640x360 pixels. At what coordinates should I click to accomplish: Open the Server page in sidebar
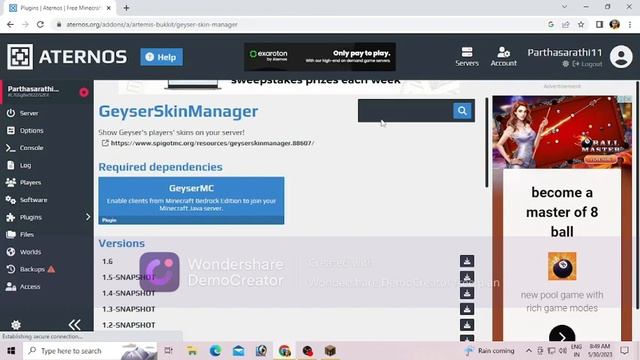coord(29,113)
